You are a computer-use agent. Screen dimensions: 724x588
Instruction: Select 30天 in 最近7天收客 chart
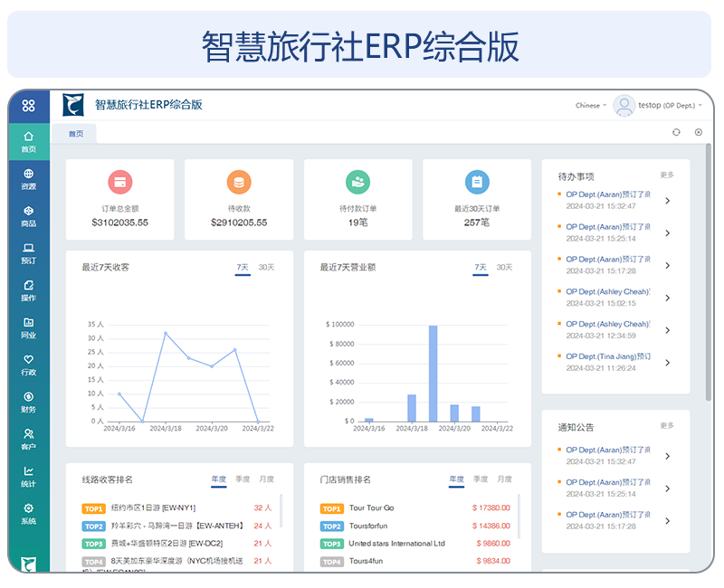click(266, 268)
